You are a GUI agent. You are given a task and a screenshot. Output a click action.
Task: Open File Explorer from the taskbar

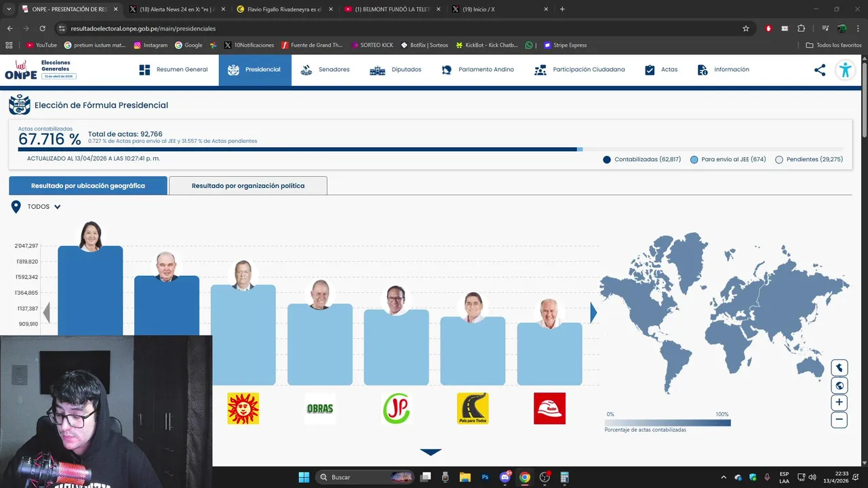465,477
